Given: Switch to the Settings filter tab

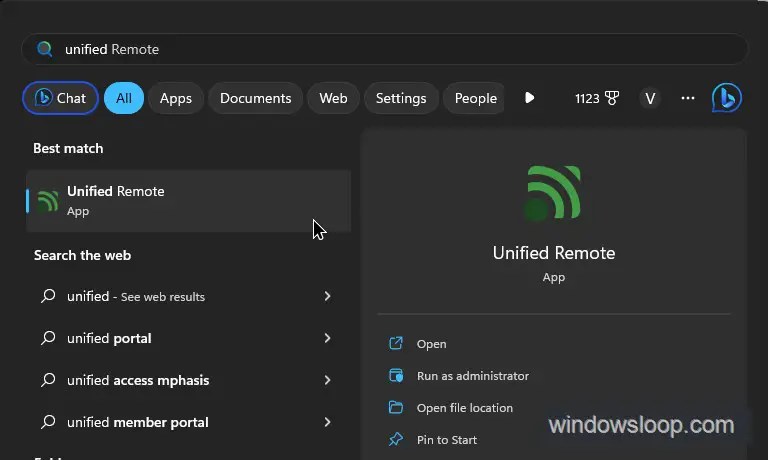Looking at the screenshot, I should pyautogui.click(x=401, y=98).
